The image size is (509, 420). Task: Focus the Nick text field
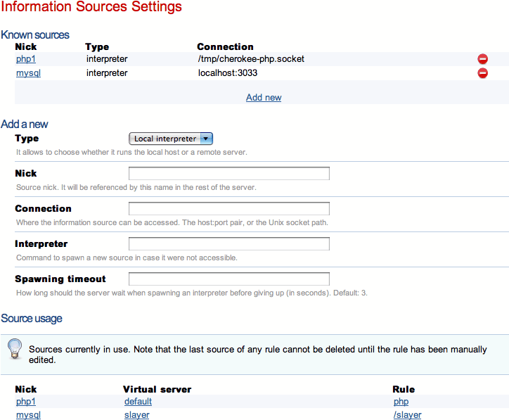click(228, 174)
